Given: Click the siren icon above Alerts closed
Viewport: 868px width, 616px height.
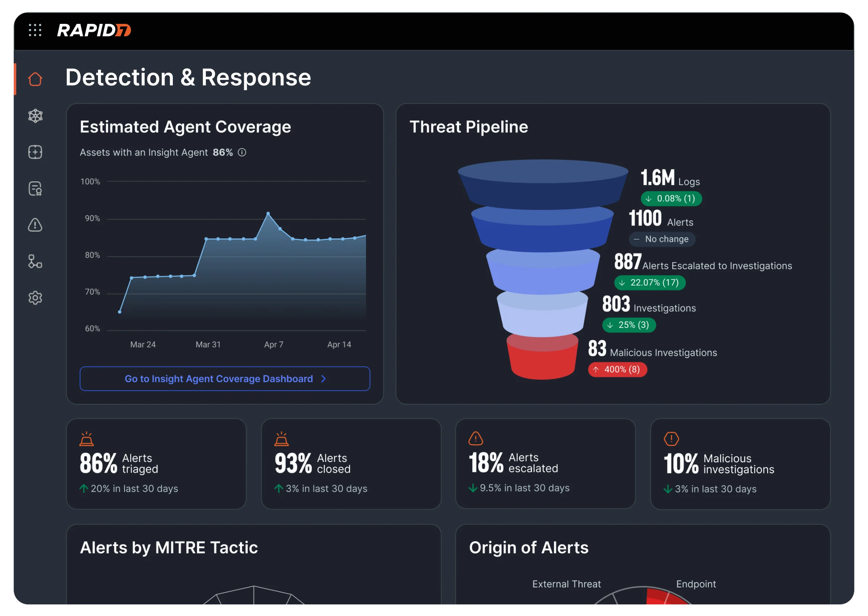Looking at the screenshot, I should (281, 439).
